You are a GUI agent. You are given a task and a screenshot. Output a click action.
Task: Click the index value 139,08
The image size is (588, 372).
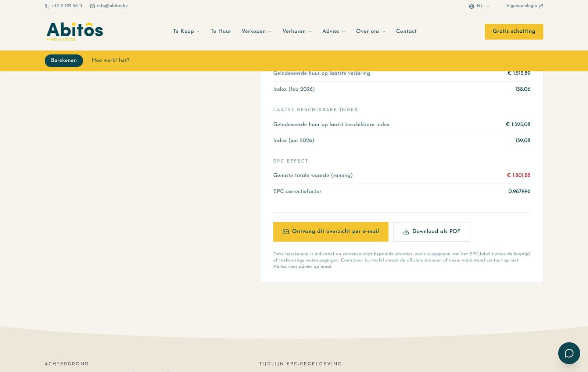[523, 141]
